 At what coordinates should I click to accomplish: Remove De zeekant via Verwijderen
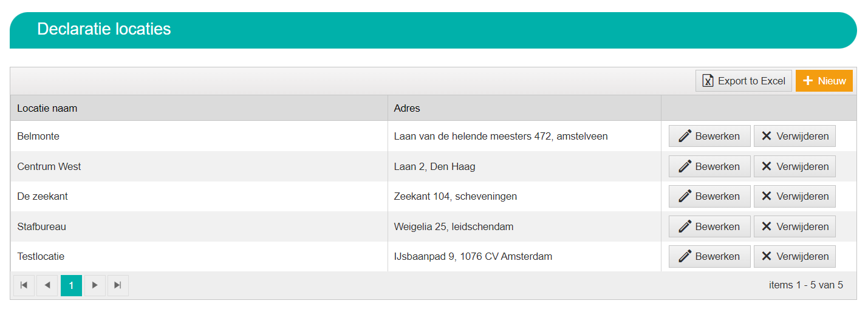tap(795, 196)
